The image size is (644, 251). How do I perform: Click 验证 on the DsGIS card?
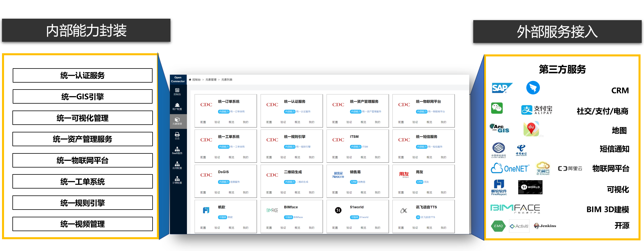[217, 193]
